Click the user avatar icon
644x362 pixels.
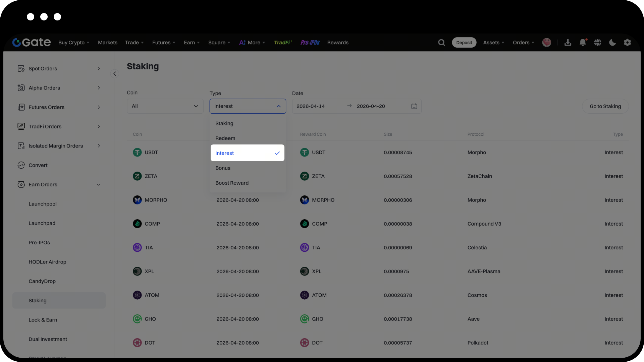point(546,43)
